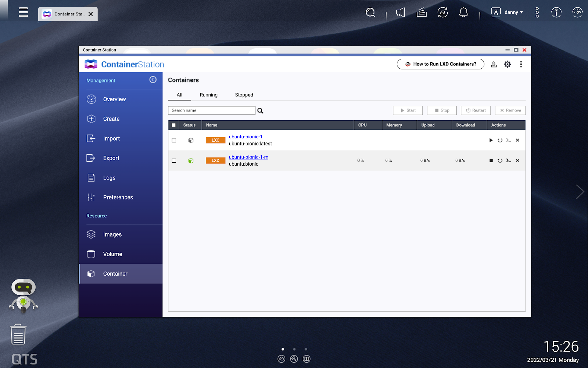Go to next desktop page arrow
This screenshot has height=368, width=588.
(x=580, y=192)
